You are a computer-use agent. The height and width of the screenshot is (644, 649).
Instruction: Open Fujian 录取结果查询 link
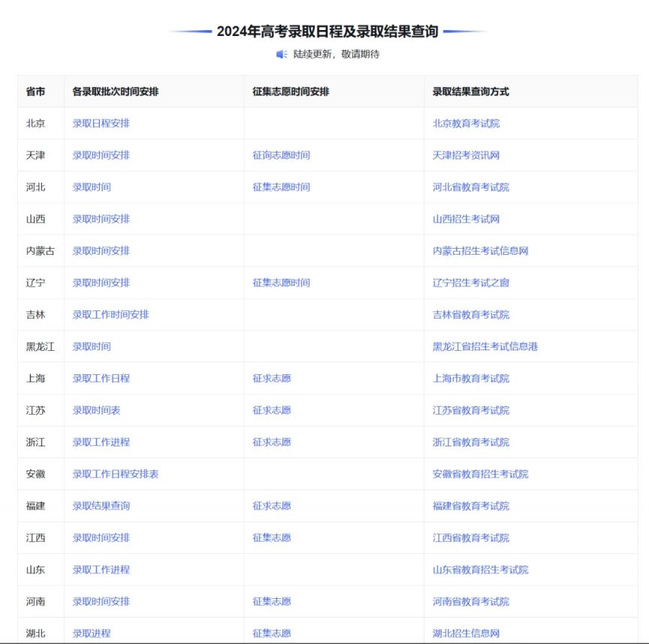click(101, 506)
